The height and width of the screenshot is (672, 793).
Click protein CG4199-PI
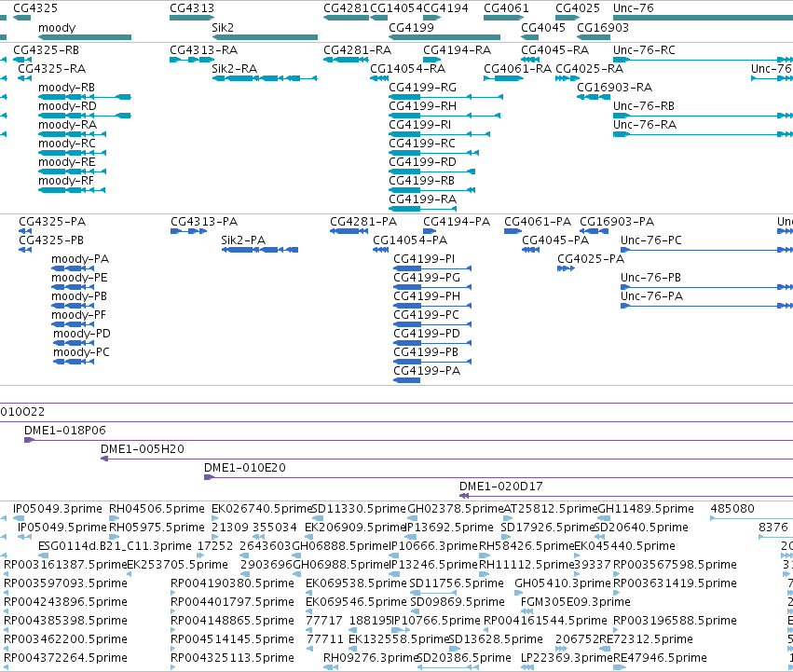click(433, 268)
